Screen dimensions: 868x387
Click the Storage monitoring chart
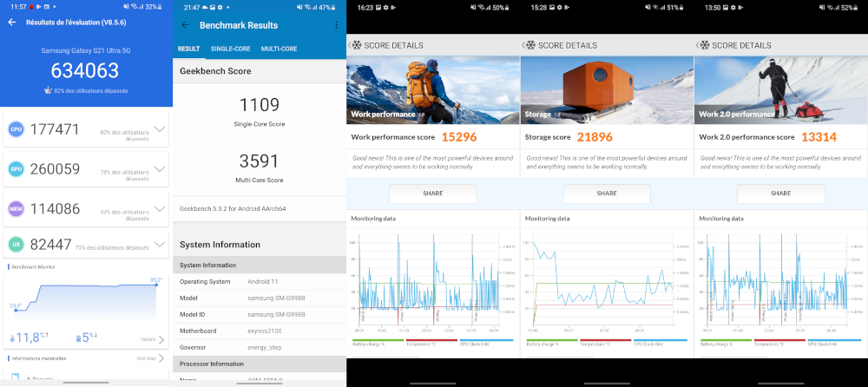pyautogui.click(x=607, y=282)
